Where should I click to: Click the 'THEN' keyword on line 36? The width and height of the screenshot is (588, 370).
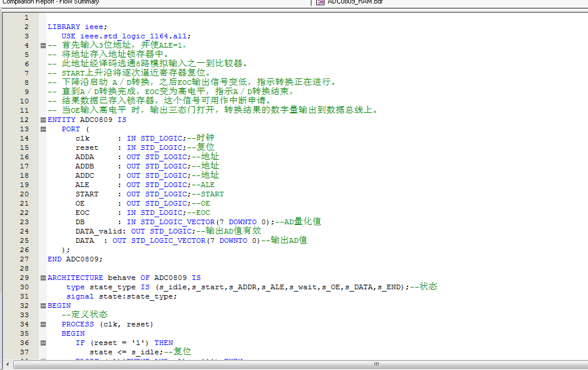point(164,343)
